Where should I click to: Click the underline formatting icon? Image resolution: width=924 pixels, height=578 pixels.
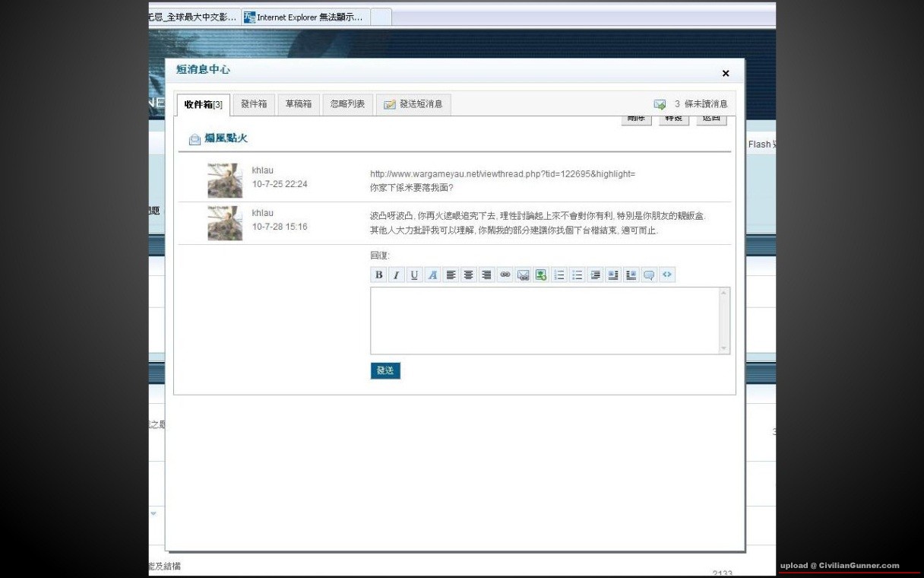[x=414, y=275]
